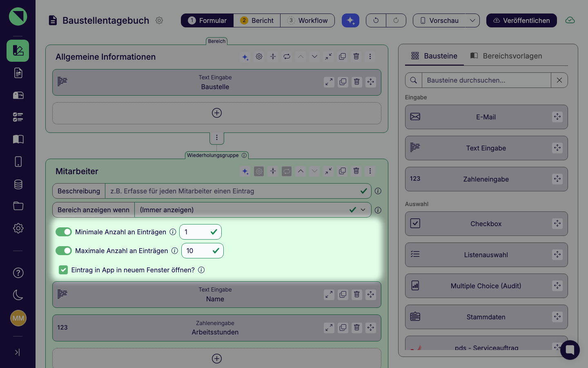Toggle repeat group icon for Allgemeine Informationen

[287, 56]
